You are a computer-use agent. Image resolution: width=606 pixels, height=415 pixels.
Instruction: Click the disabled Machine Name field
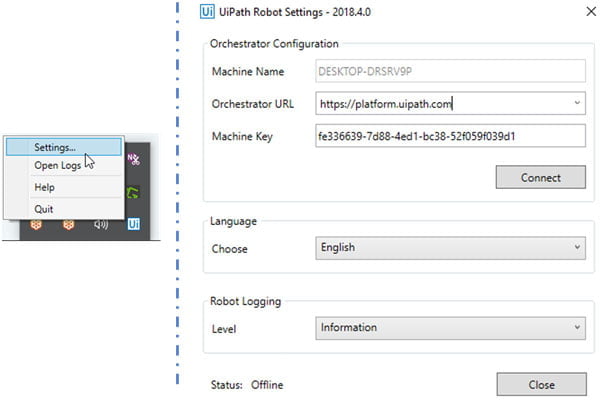coord(450,71)
